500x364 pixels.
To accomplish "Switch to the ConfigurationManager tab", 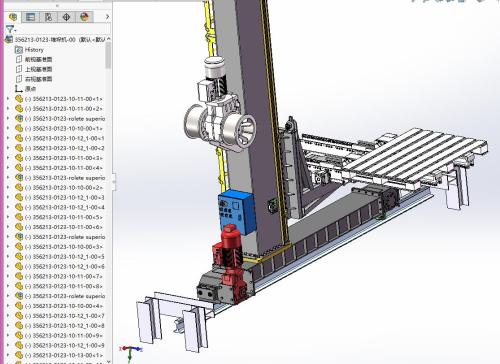I will tap(49, 17).
